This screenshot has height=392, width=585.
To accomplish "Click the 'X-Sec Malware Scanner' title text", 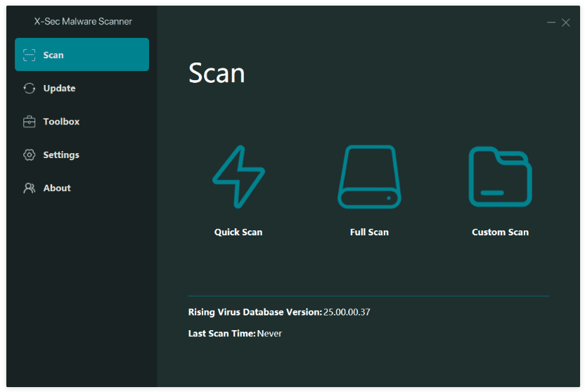I will pos(83,21).
